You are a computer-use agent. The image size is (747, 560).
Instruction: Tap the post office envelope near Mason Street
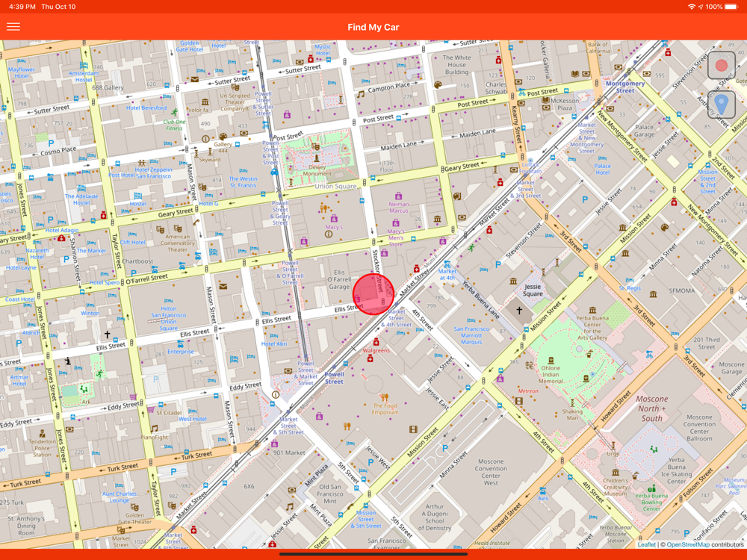coord(223,286)
